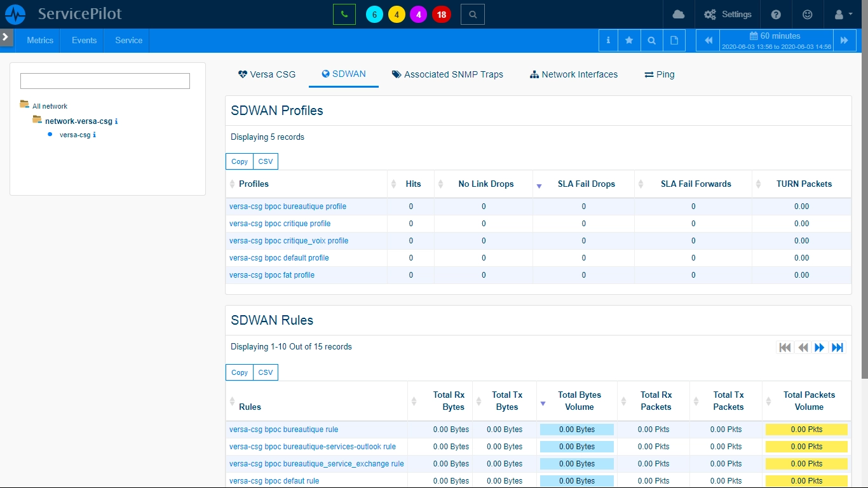Toggle the yellow 4 status badge
Screen dimensions: 868x488
coord(397,15)
